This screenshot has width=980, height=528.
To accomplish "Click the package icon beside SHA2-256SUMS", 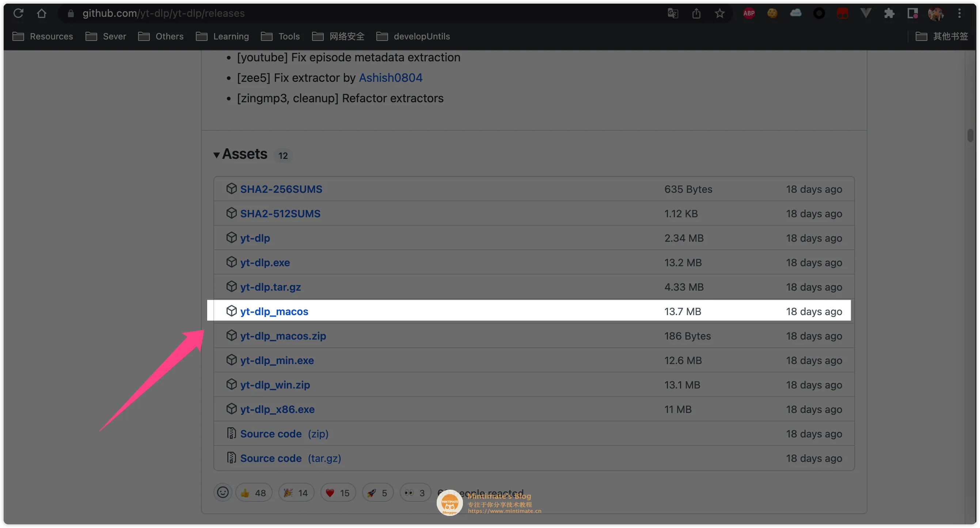I will point(231,188).
